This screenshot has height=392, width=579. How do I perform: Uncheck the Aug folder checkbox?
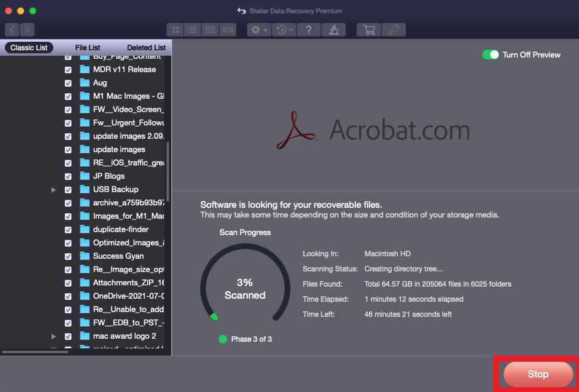point(68,83)
